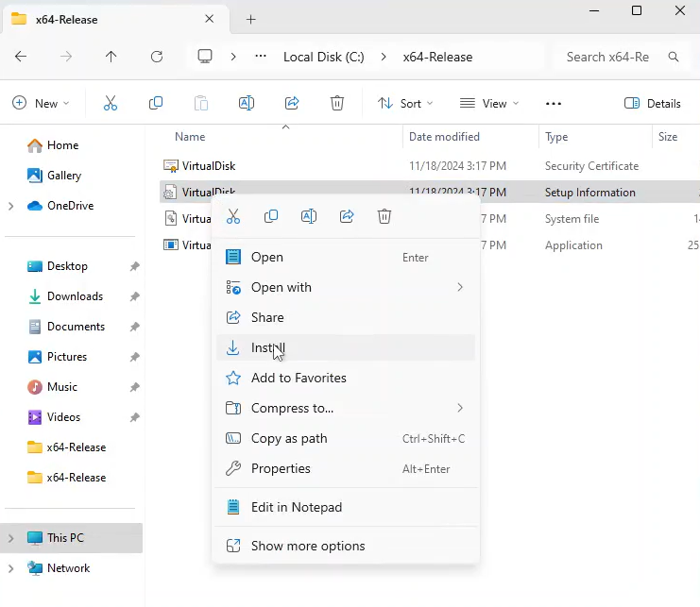Expand the Open with submenu
The image size is (700, 607).
click(460, 287)
